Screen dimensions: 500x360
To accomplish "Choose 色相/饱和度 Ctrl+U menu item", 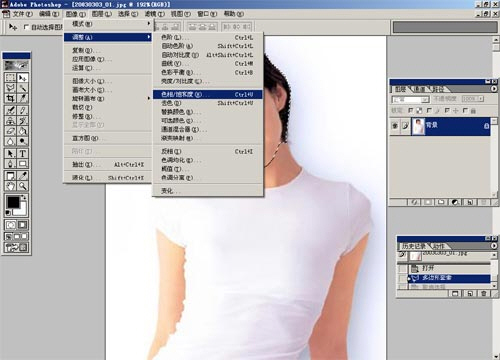I will click(208, 95).
